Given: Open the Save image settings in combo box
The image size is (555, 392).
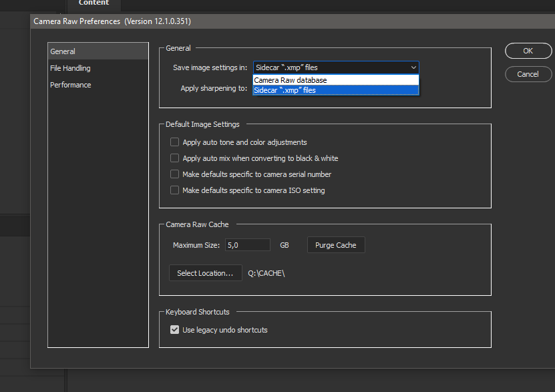Looking at the screenshot, I should (x=336, y=67).
